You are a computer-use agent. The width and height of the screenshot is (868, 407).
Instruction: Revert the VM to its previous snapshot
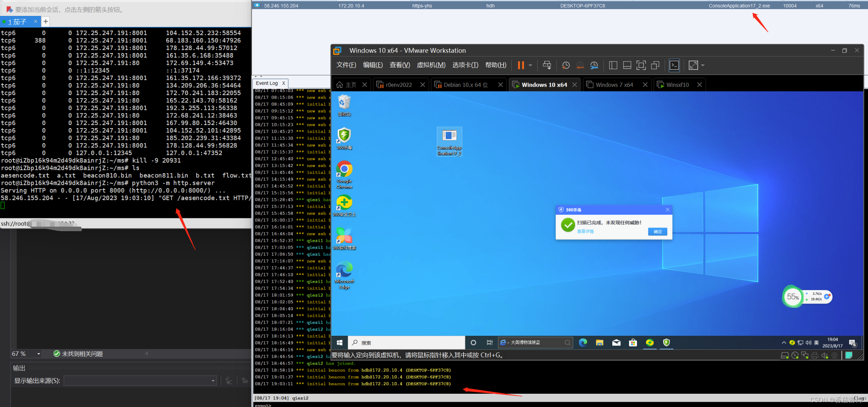(580, 65)
